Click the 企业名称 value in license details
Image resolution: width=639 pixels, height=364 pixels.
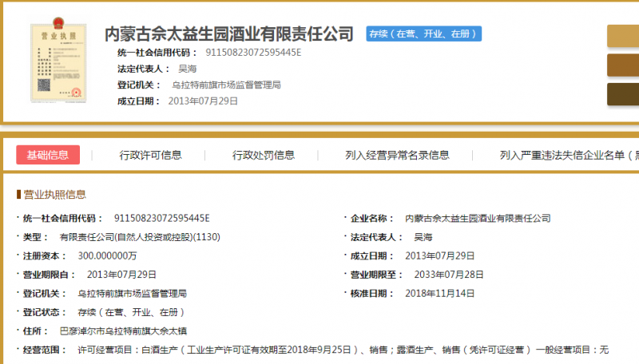click(478, 218)
